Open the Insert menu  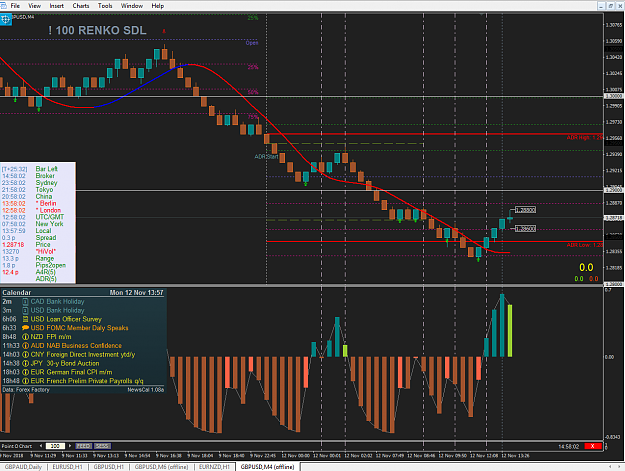tap(57, 6)
